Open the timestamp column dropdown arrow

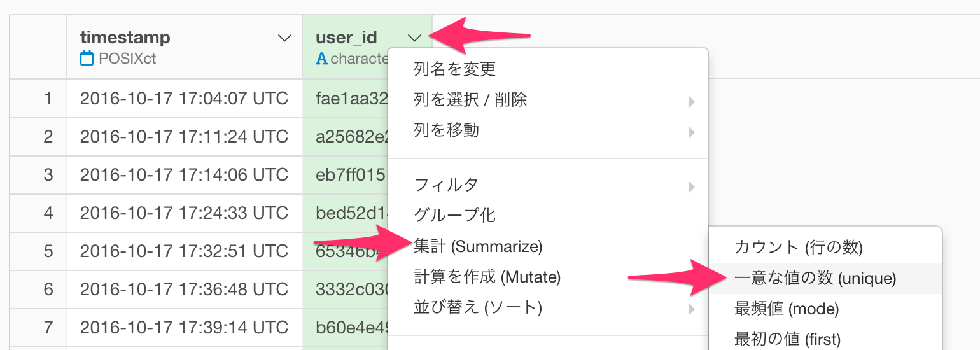[285, 38]
